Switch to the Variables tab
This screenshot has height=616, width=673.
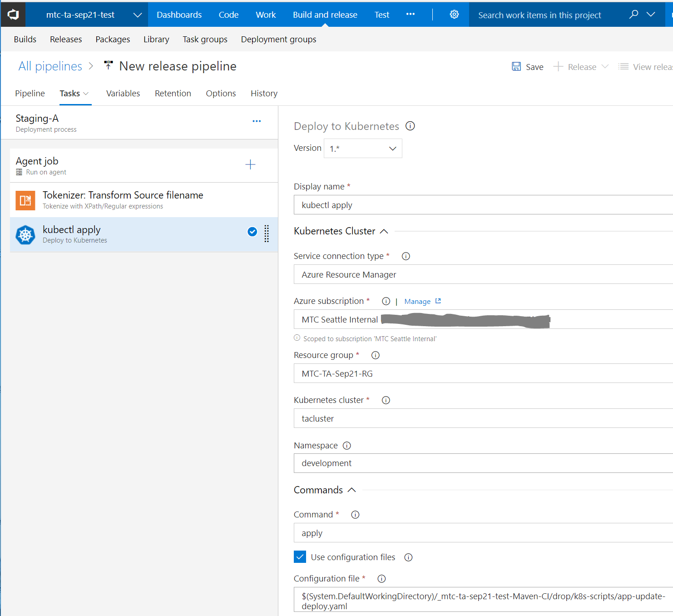coord(123,93)
